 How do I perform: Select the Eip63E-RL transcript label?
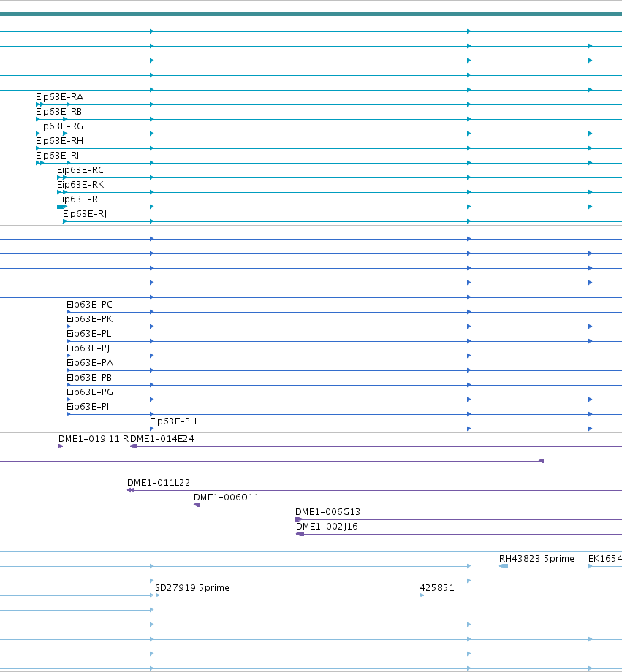click(x=80, y=199)
